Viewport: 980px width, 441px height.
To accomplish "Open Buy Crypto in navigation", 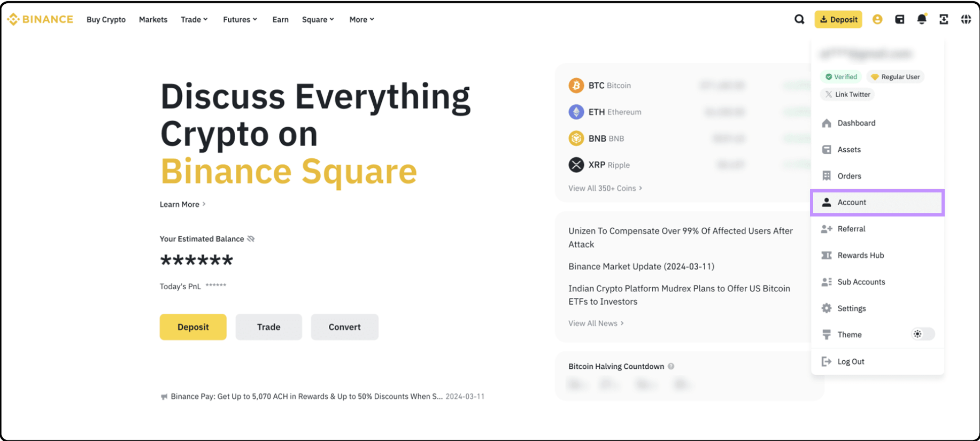I will tap(106, 19).
